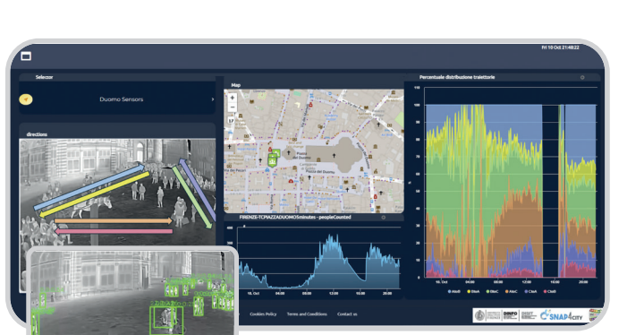Screen dimensions: 644x335
Task: Click the colorful grid icon at the footer edge
Action: coord(595,315)
